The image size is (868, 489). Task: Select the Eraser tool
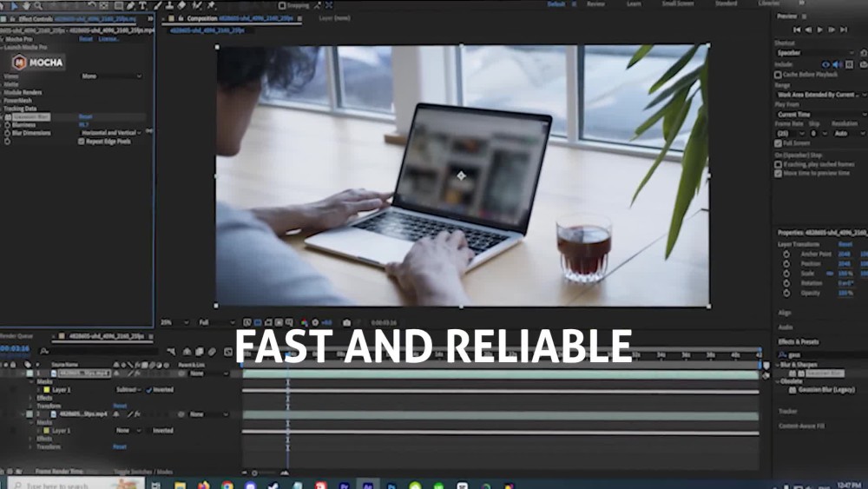(x=181, y=5)
